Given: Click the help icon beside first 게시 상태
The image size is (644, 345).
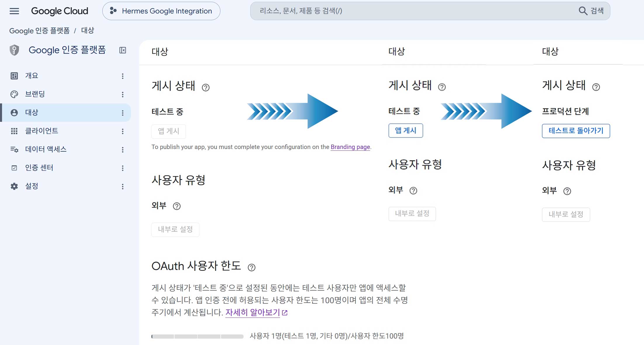Looking at the screenshot, I should (206, 88).
